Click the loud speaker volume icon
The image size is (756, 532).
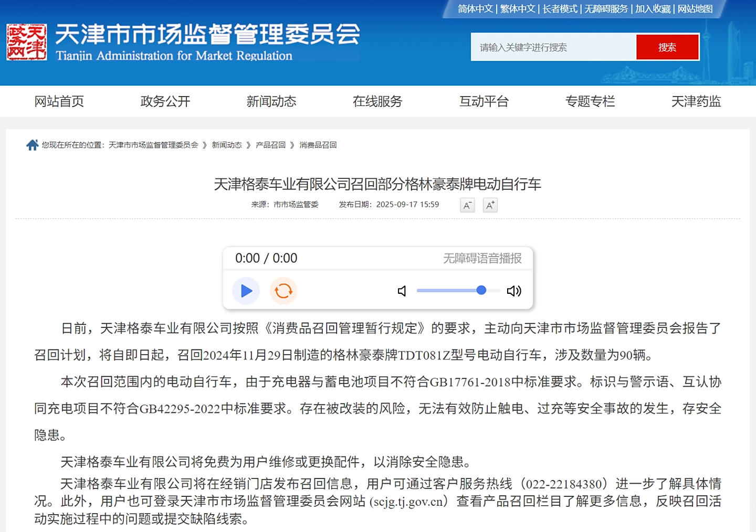(x=514, y=291)
